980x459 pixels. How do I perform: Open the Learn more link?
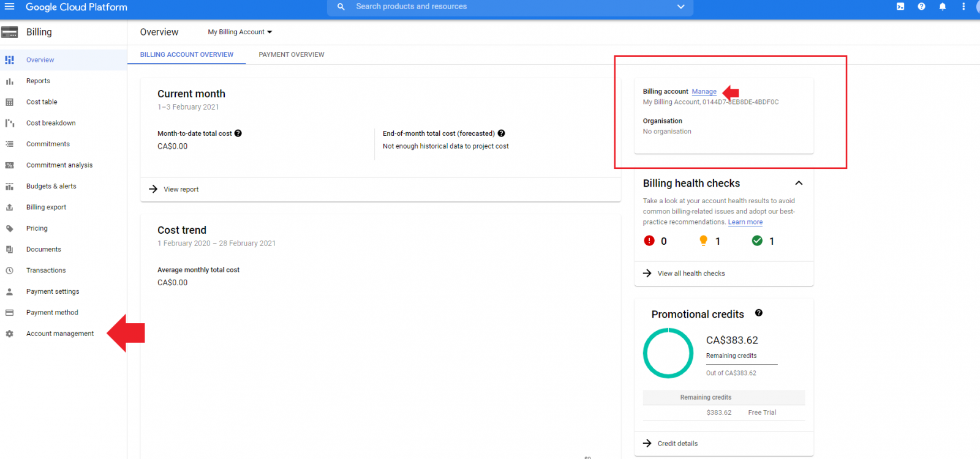tap(745, 222)
